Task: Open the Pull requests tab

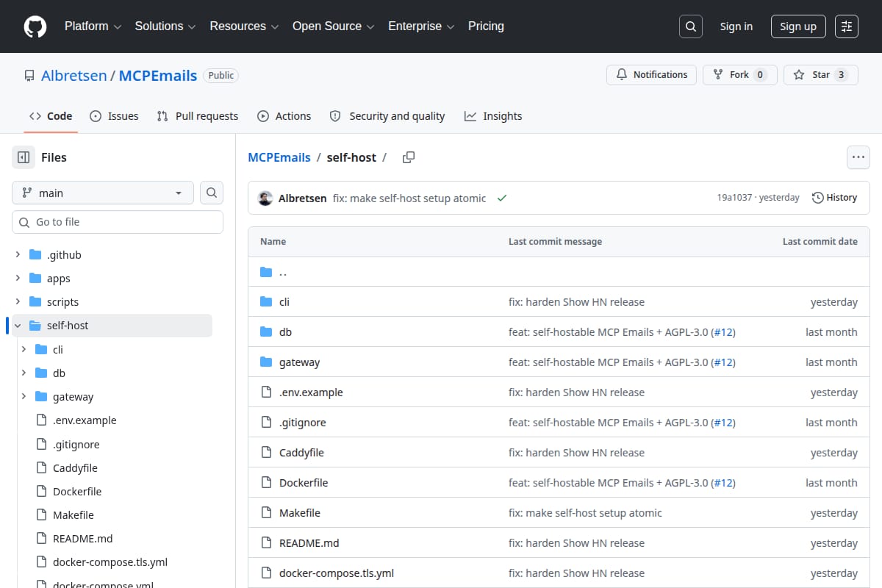Action: [x=198, y=116]
